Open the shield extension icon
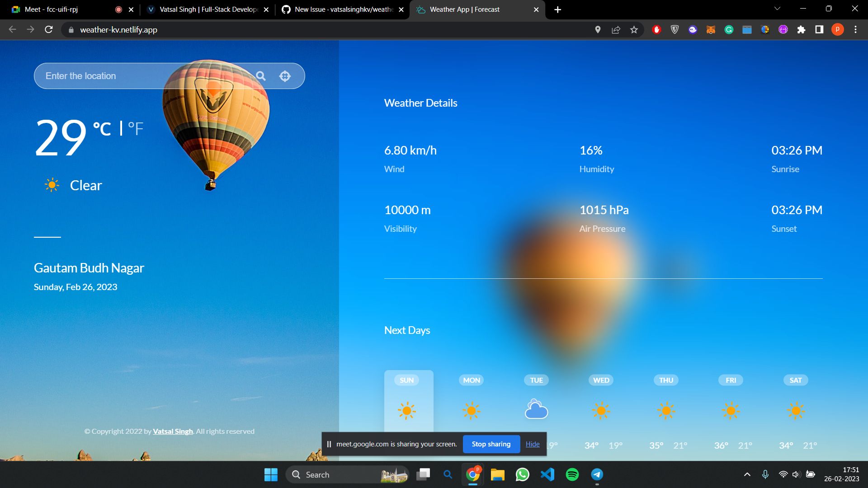868x488 pixels. tap(675, 29)
